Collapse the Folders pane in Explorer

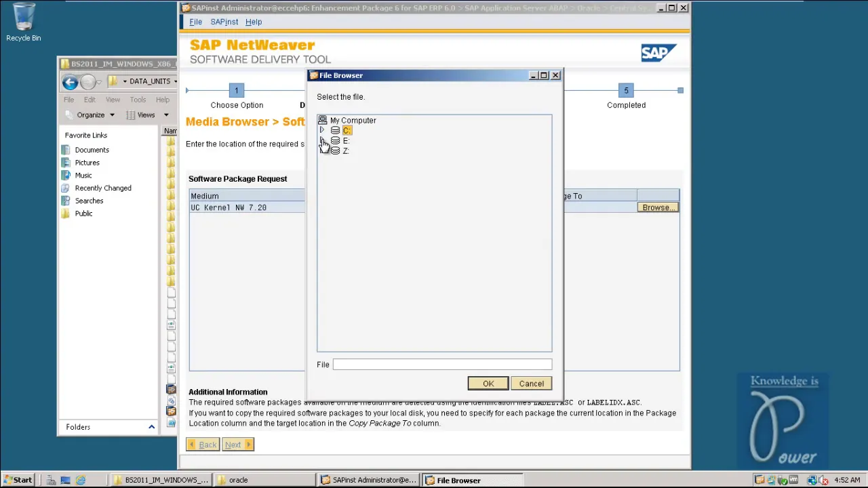point(151,427)
